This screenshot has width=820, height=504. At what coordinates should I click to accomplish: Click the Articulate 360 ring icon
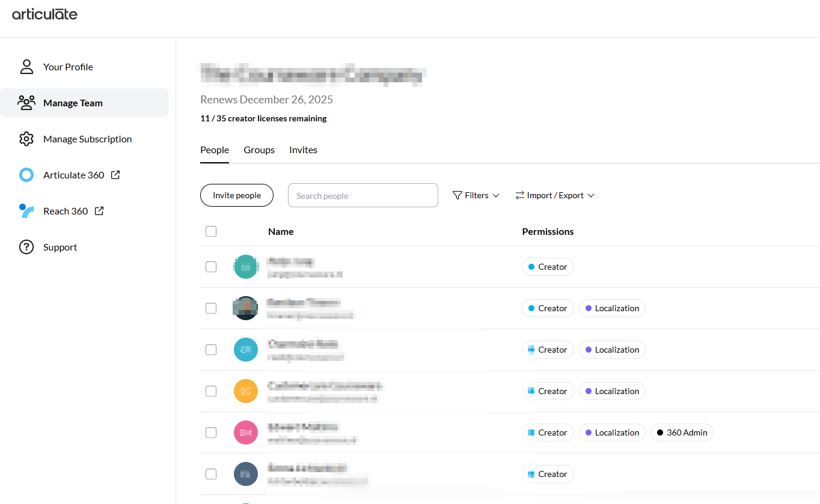pyautogui.click(x=26, y=175)
